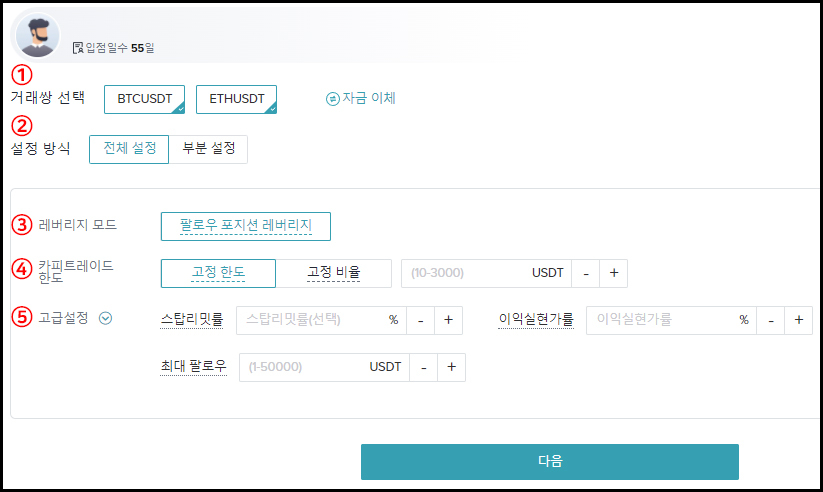The image size is (823, 492).
Task: Choose 팔로우 포지션 레버리지 mode
Action: point(246,226)
